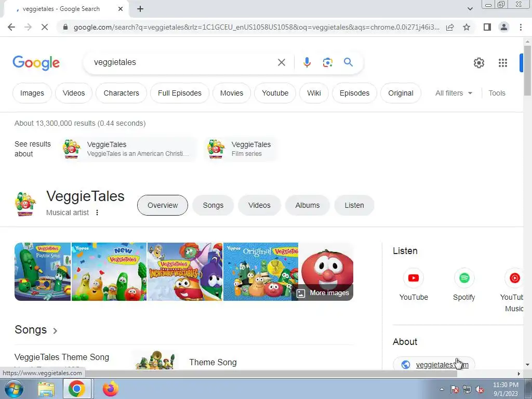Open Chrome side panel icon
This screenshot has width=532, height=399.
pyautogui.click(x=487, y=27)
